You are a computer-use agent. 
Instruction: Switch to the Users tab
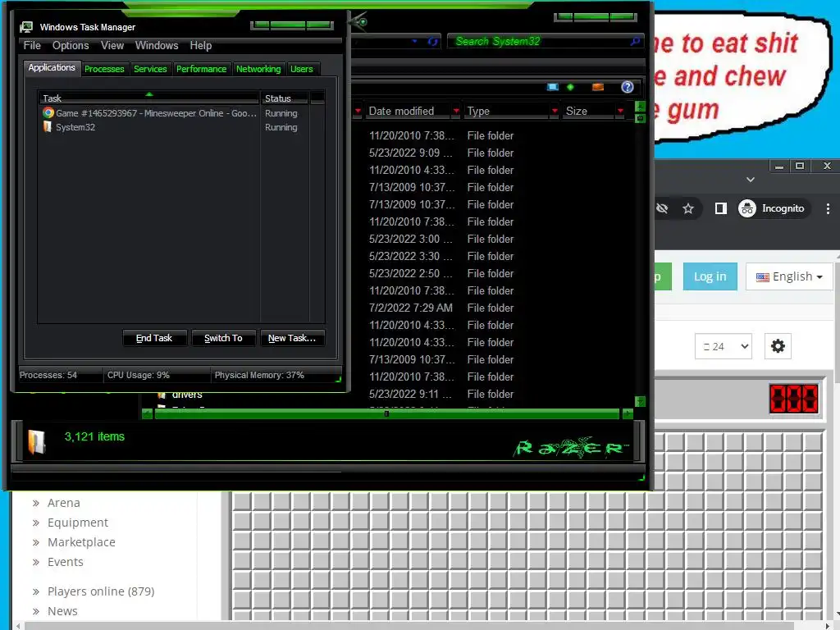point(302,69)
